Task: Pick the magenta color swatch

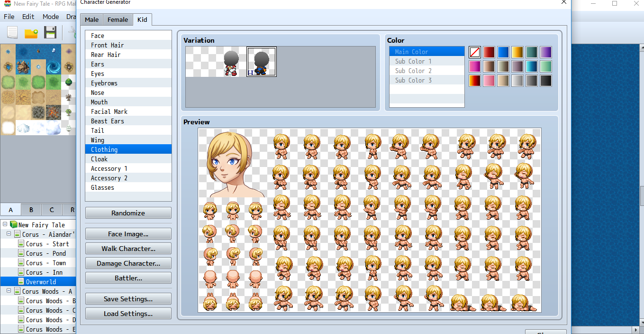Action: (x=475, y=66)
